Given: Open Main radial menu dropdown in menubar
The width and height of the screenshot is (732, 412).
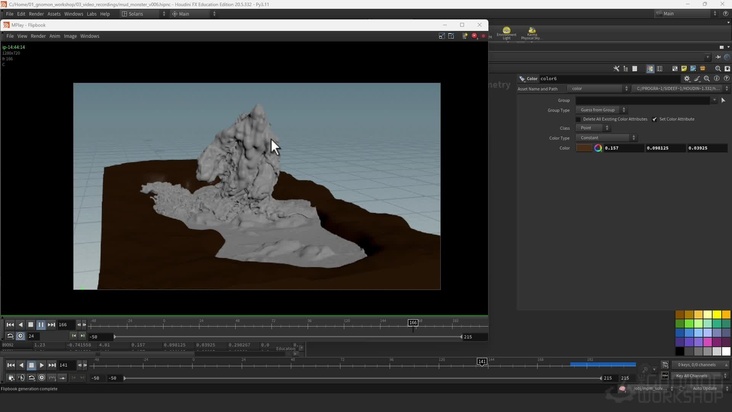Looking at the screenshot, I should [194, 14].
